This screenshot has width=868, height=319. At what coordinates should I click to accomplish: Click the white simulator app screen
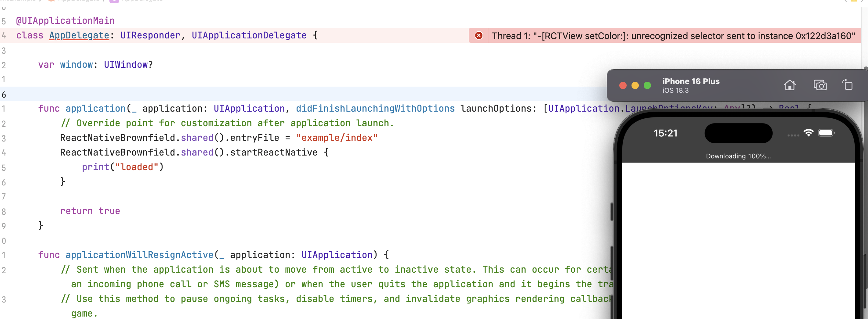[x=738, y=241]
